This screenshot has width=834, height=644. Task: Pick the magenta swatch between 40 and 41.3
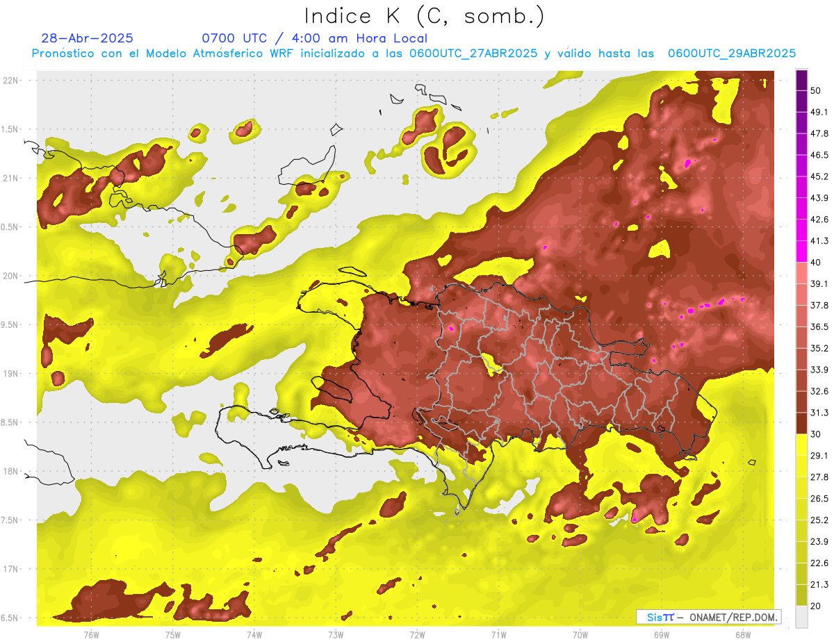click(x=801, y=251)
